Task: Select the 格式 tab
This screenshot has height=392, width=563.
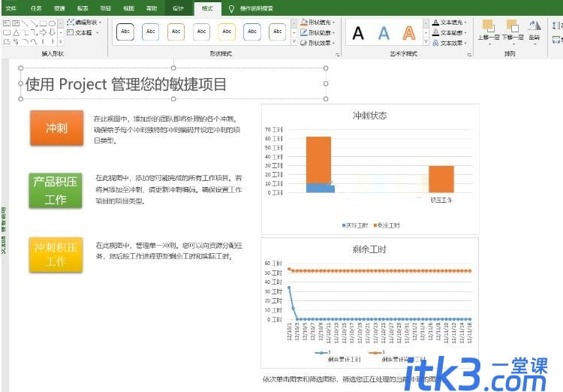Action: coord(207,8)
